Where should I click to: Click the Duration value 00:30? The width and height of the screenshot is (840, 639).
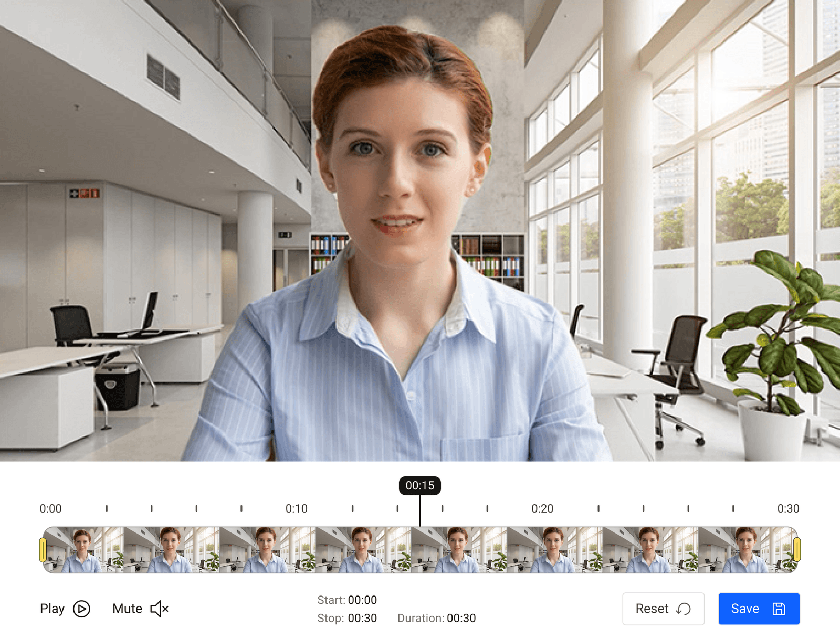coord(461,618)
